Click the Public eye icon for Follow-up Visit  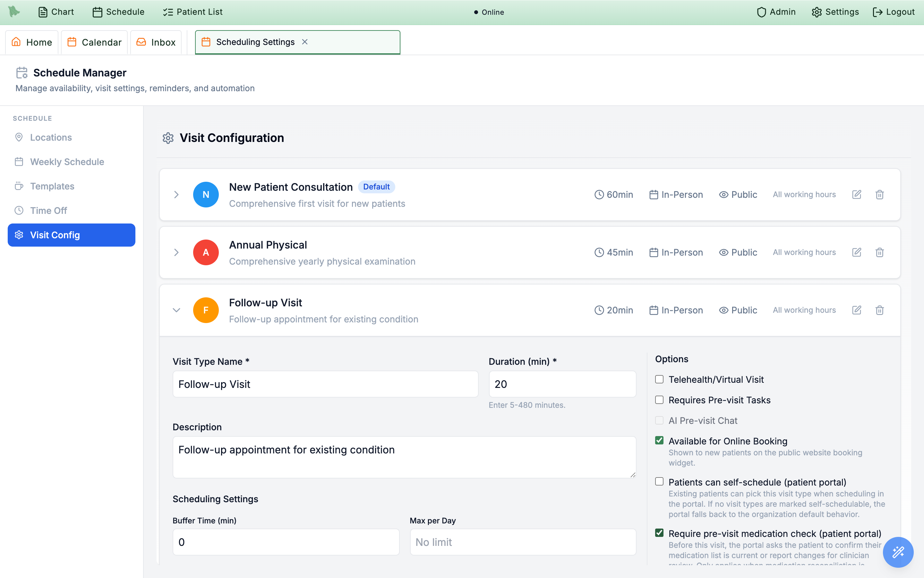point(723,310)
